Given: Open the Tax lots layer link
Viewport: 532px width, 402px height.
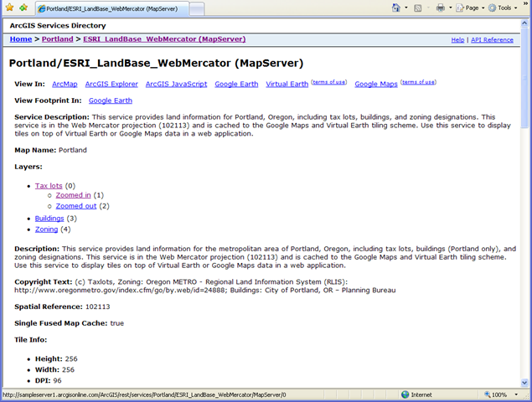Looking at the screenshot, I should pyautogui.click(x=49, y=186).
